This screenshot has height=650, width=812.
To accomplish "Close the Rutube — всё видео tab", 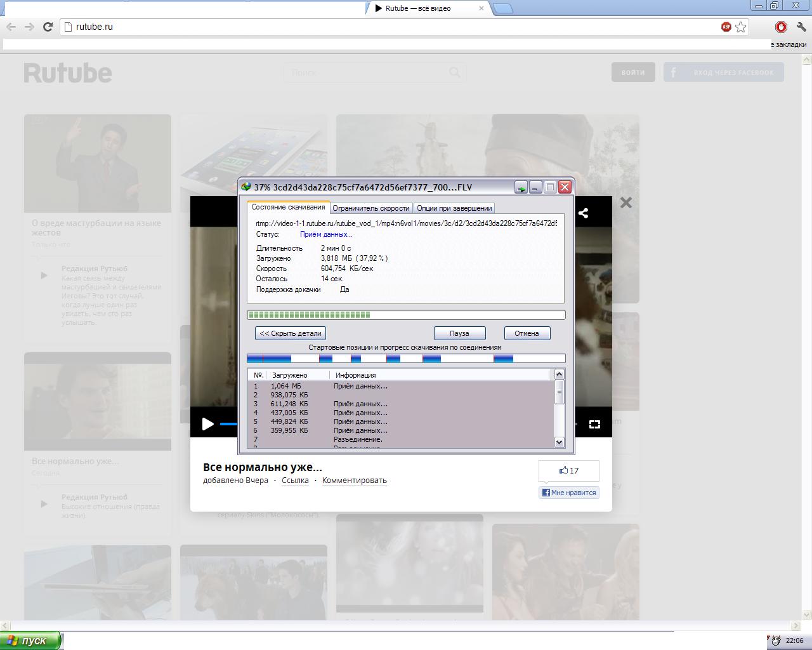I will [x=481, y=8].
